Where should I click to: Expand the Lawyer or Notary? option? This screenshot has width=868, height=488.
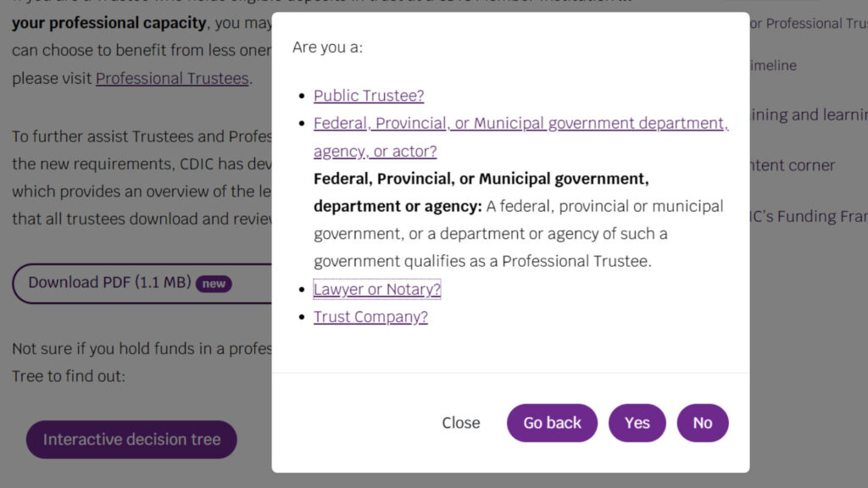click(376, 290)
